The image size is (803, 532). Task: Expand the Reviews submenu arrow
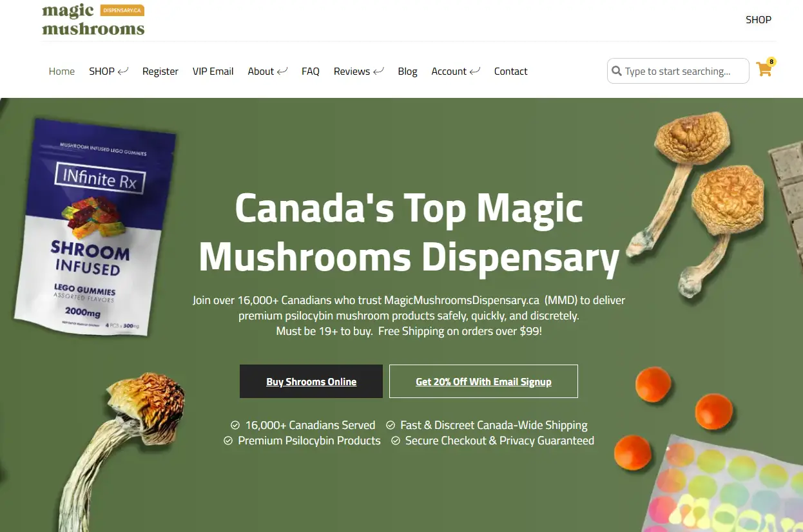coord(378,71)
